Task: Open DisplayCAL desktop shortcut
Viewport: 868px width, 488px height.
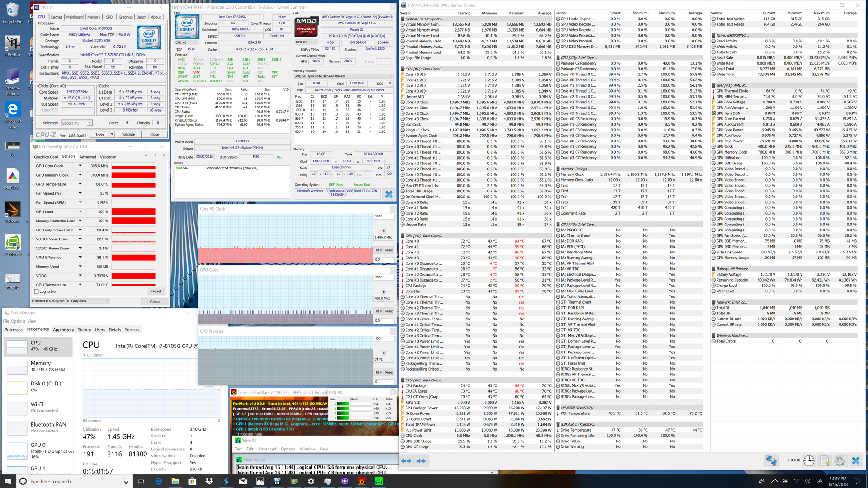Action: (x=12, y=179)
